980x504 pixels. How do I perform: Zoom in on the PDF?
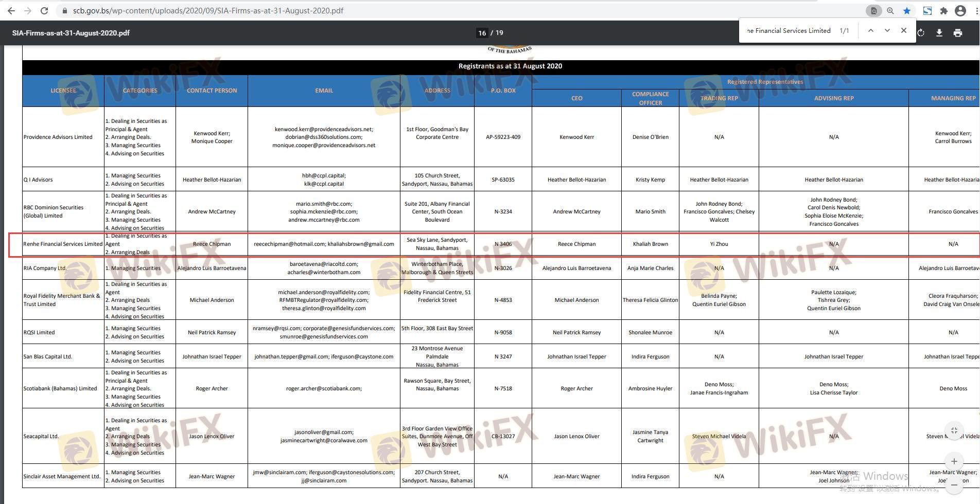pyautogui.click(x=954, y=461)
